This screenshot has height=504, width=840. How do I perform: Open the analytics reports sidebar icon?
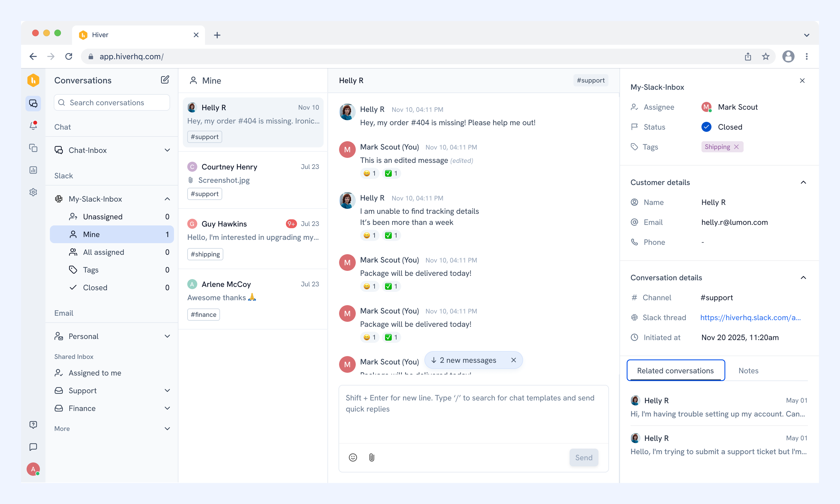[x=33, y=170]
